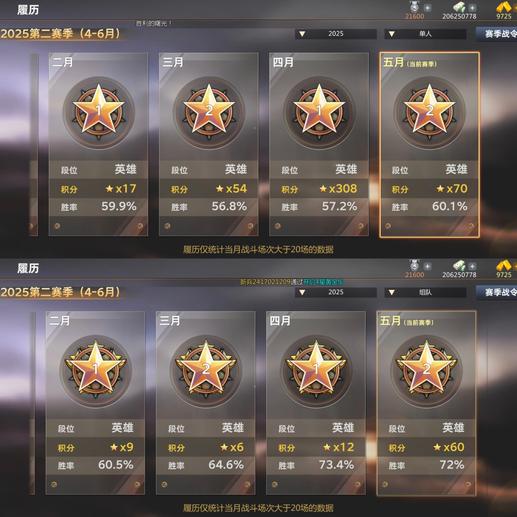The image size is (517, 517).
Task: Click the 四月 star badge with ★x308
Action: pyautogui.click(x=319, y=112)
